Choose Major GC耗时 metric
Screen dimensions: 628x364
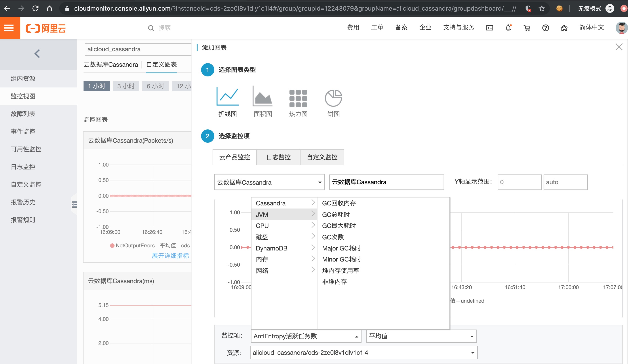tap(341, 248)
